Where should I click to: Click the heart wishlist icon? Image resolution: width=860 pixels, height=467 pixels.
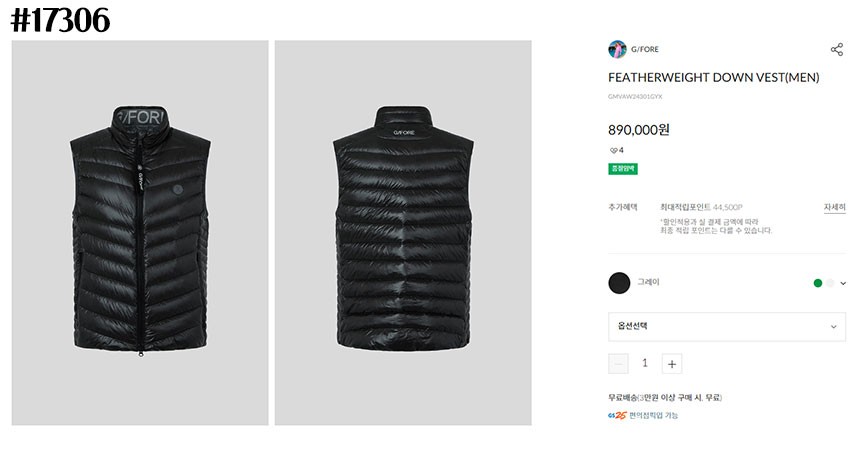(614, 150)
